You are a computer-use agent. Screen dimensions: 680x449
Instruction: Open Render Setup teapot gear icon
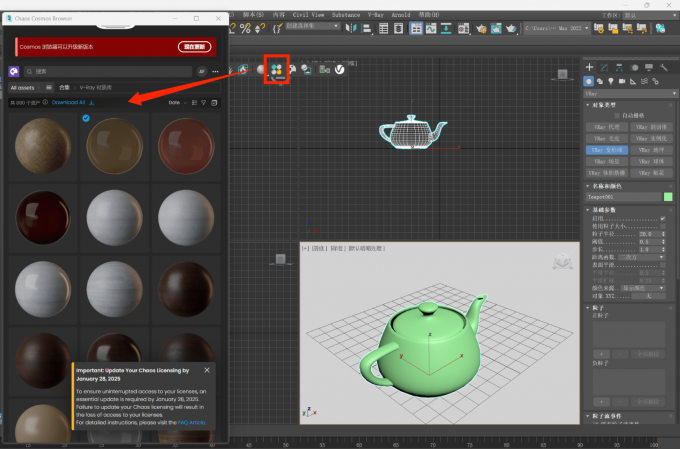pyautogui.click(x=481, y=29)
